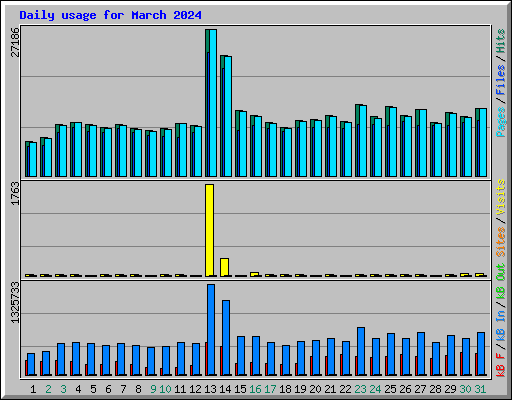Click the 1325733 y-axis value

[x=15, y=303]
